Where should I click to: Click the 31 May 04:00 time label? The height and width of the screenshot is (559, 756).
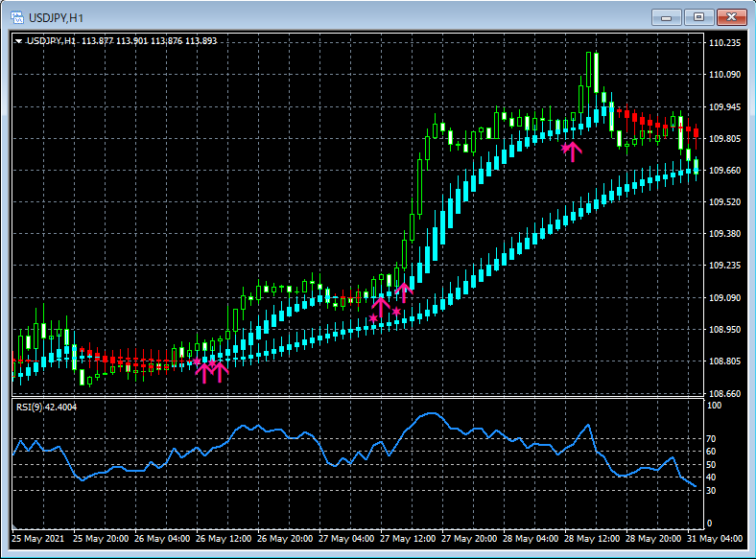tap(715, 539)
